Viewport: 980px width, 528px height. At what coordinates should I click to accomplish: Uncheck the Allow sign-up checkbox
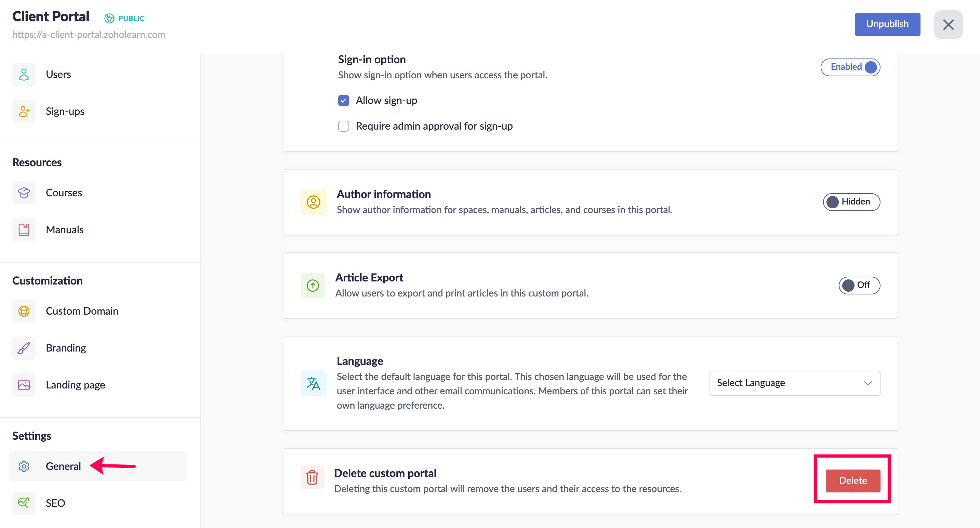[344, 101]
